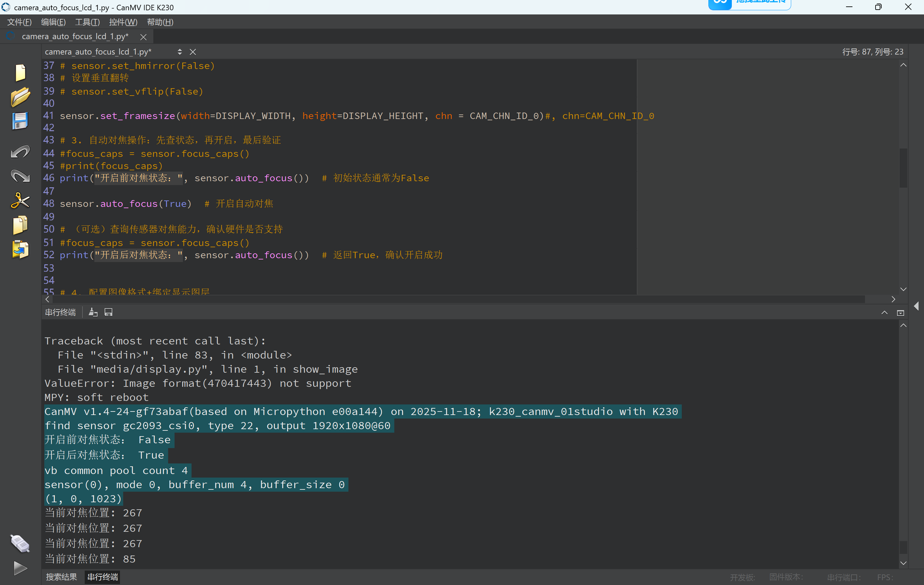The width and height of the screenshot is (924, 585).
Task: Expand the right side panel arrow
Action: [x=916, y=306]
